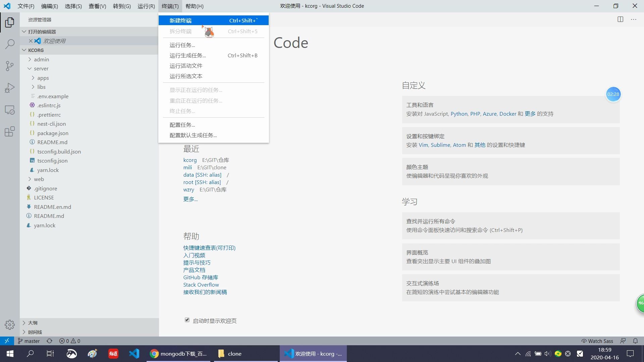Expand the 时间线 timeline panel
The height and width of the screenshot is (362, 644).
tap(89, 332)
